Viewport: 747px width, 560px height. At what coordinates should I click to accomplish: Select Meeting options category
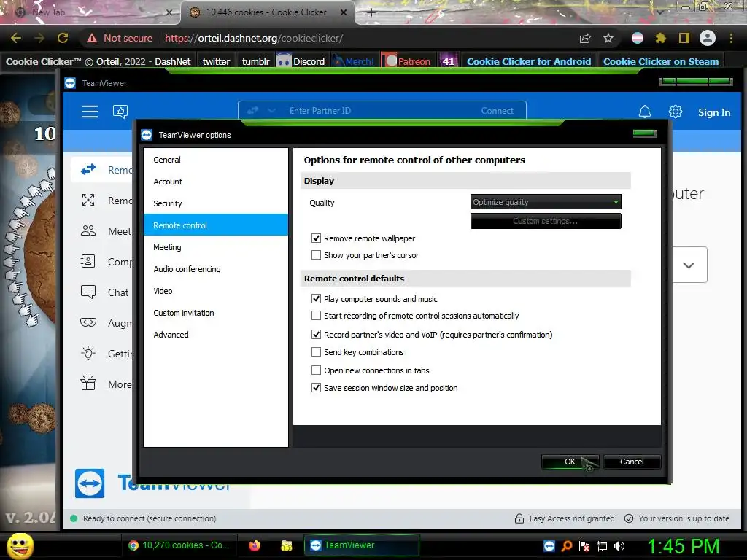[215, 247]
